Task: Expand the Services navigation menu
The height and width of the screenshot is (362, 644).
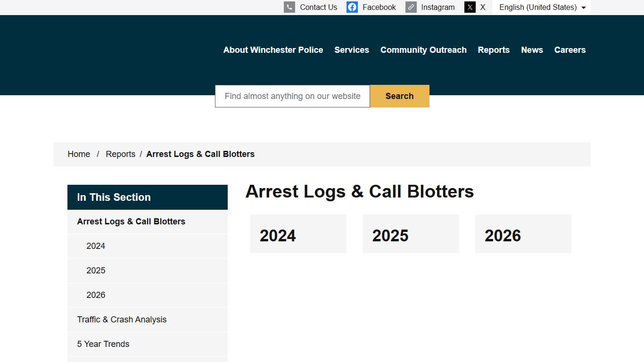Action: tap(351, 49)
